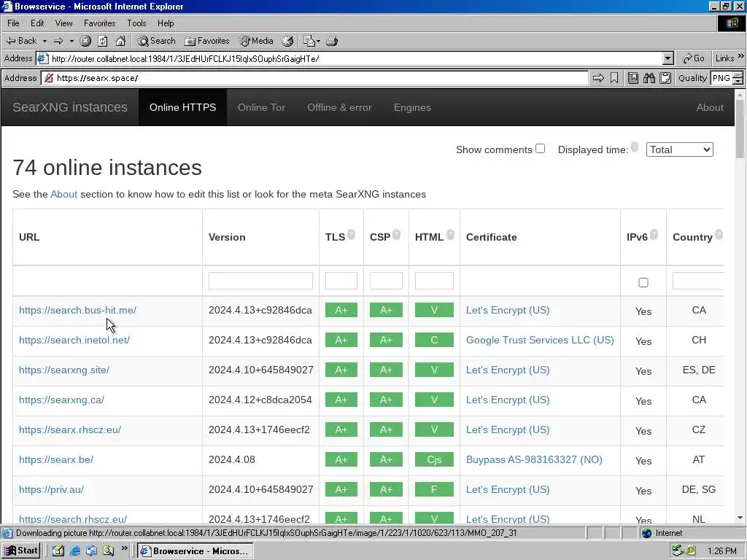Open the Tools menu
747x560 pixels.
(136, 23)
